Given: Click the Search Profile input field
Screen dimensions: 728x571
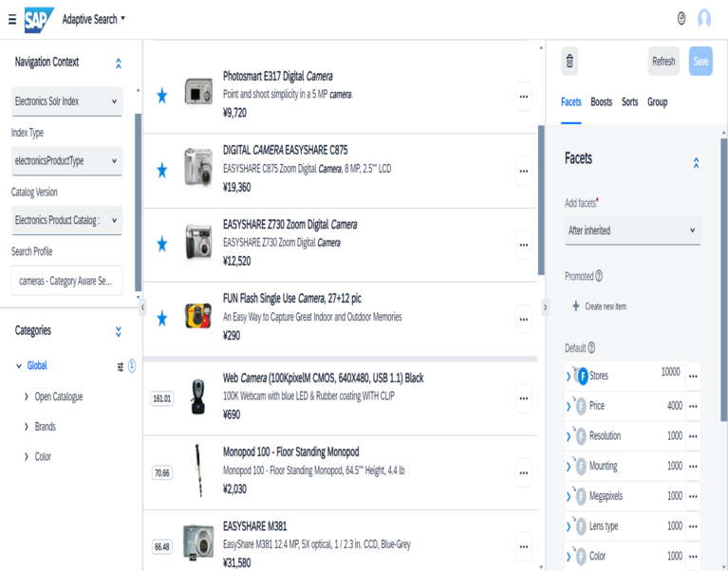Looking at the screenshot, I should pyautogui.click(x=66, y=281).
